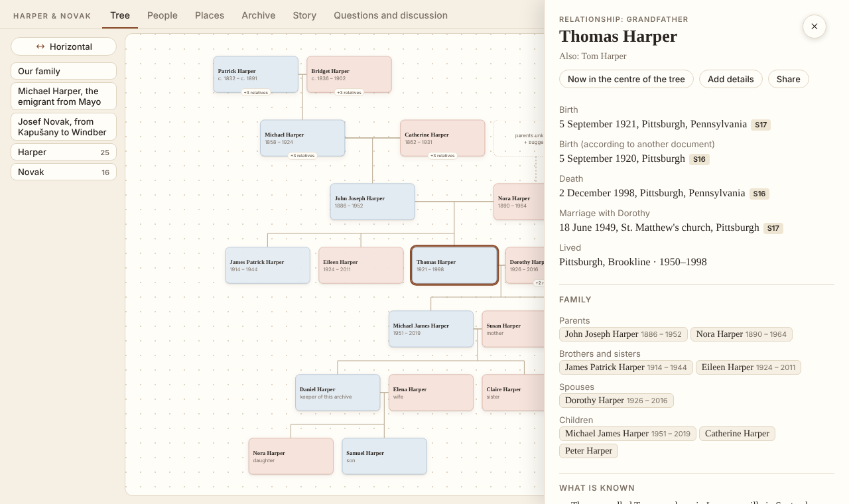Screen dimensions: 849x504
Task: Open source S17 beside the marriage entry
Action: click(x=773, y=228)
